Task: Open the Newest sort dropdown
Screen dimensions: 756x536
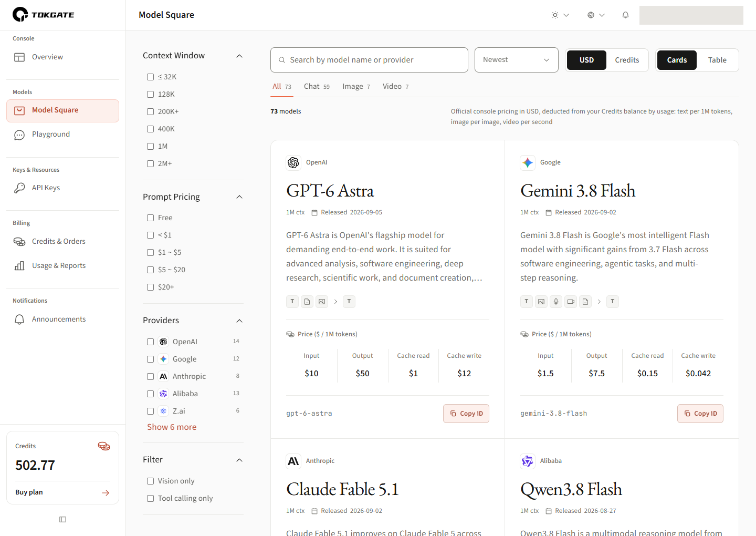Action: [517, 60]
